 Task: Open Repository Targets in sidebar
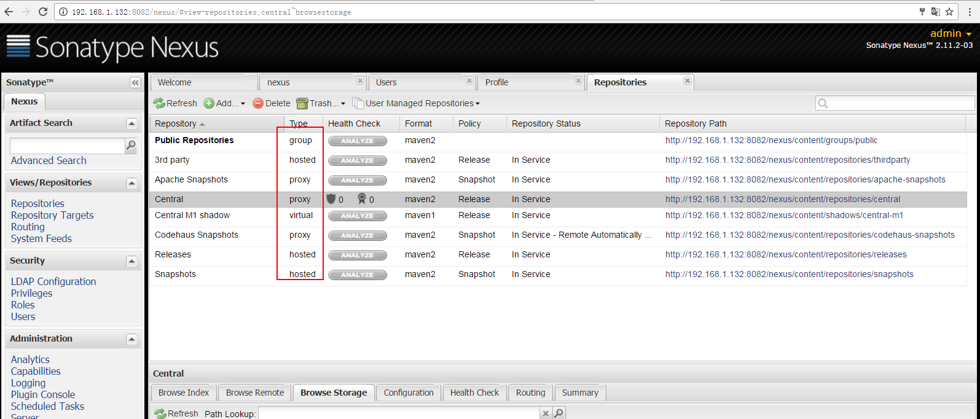tap(52, 215)
